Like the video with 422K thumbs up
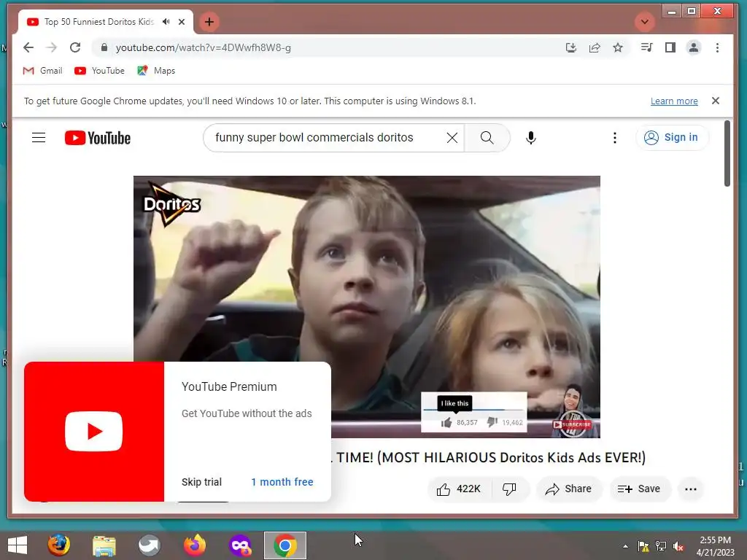747x560 pixels. [x=458, y=489]
